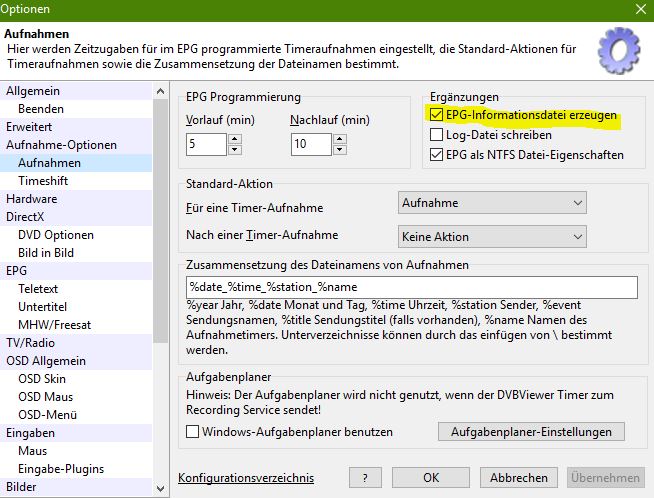Viewport: 654px width, 498px height.
Task: Disable EPG-Informationsdatei erzeugen checkbox
Action: pos(435,115)
